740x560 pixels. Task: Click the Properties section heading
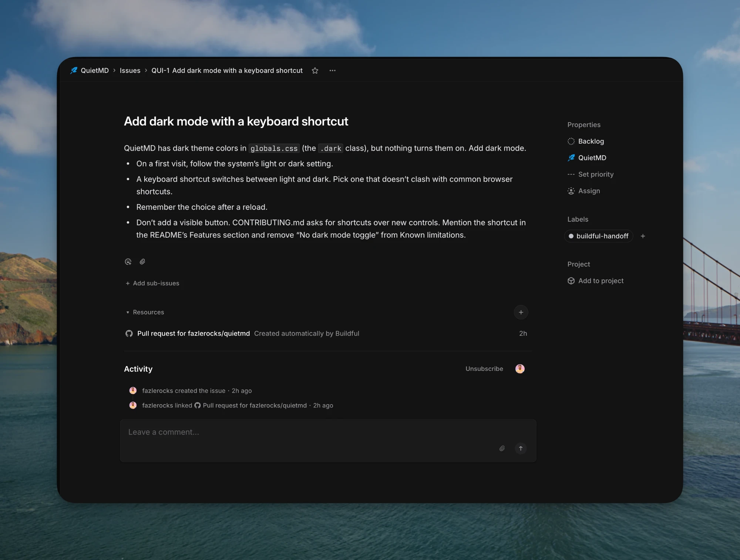click(x=584, y=125)
